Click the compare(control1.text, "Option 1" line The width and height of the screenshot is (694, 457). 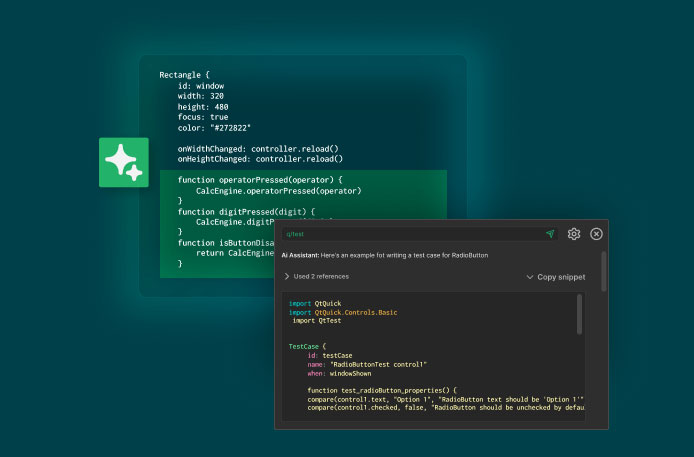pos(446,399)
